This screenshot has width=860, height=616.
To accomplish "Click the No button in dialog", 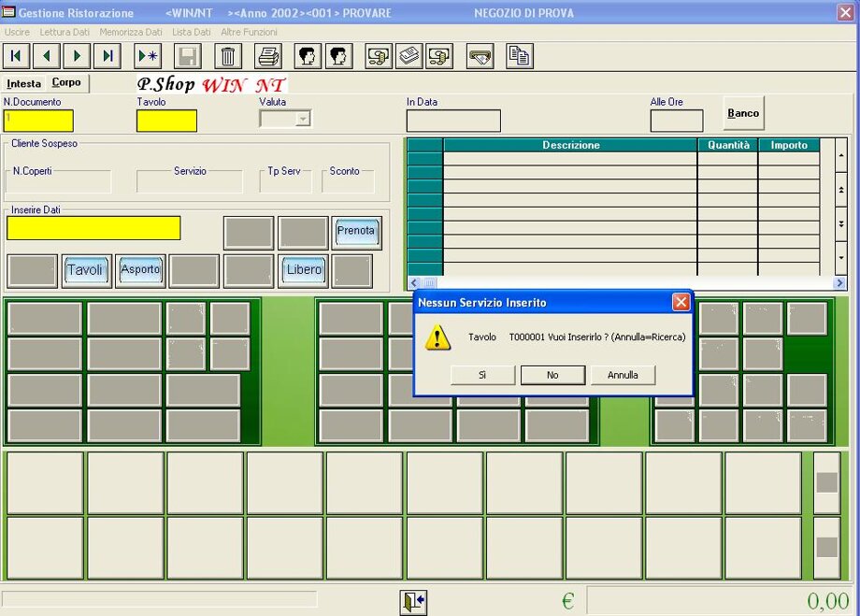I will 552,375.
